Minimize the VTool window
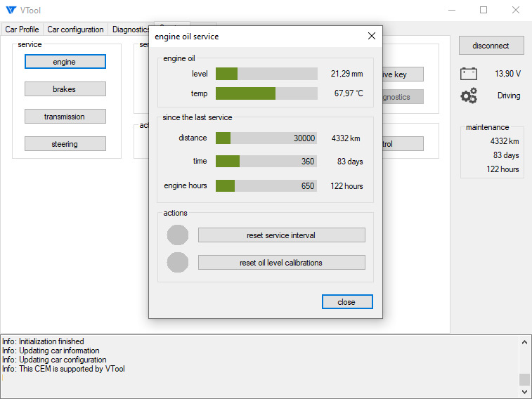 [x=452, y=10]
